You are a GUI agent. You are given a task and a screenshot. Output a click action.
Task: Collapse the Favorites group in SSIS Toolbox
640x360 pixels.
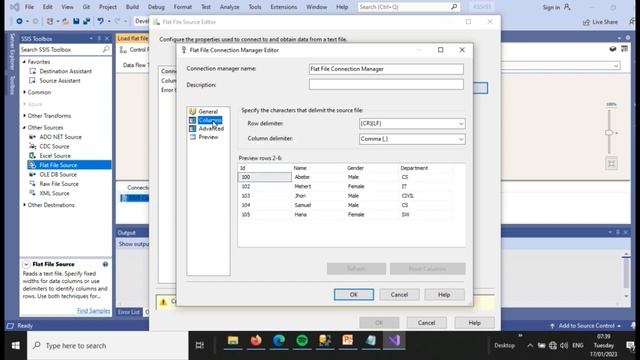[24, 62]
